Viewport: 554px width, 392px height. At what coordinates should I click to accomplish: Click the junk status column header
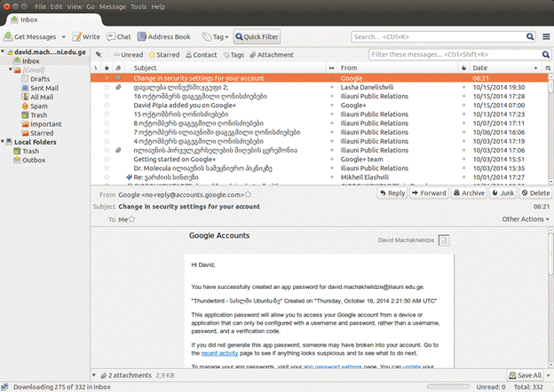click(x=463, y=67)
